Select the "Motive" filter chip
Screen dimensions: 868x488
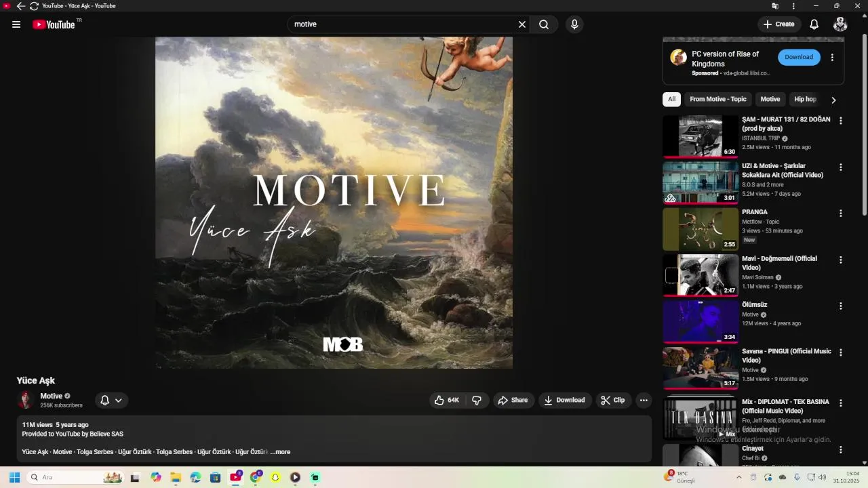tap(770, 99)
